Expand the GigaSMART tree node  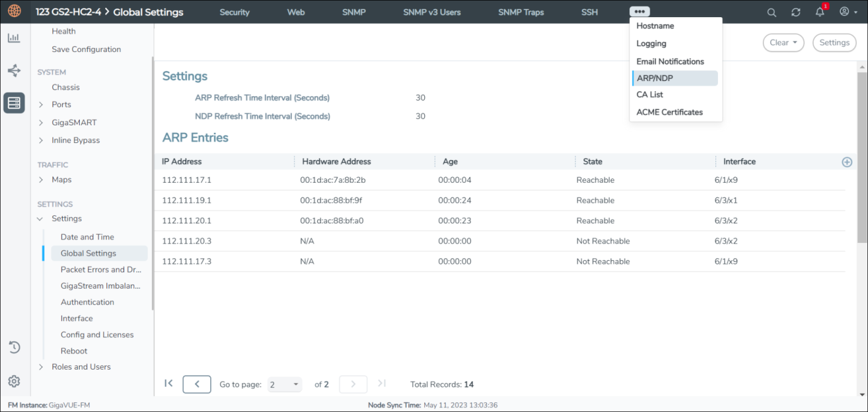pos(41,123)
